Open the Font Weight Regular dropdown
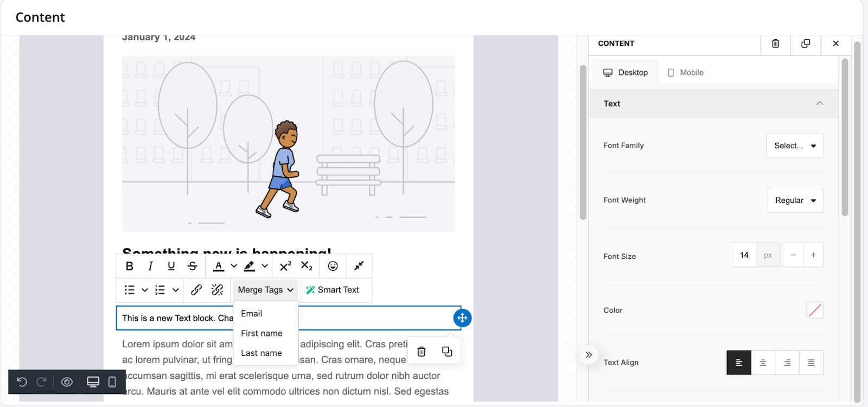 coord(795,200)
